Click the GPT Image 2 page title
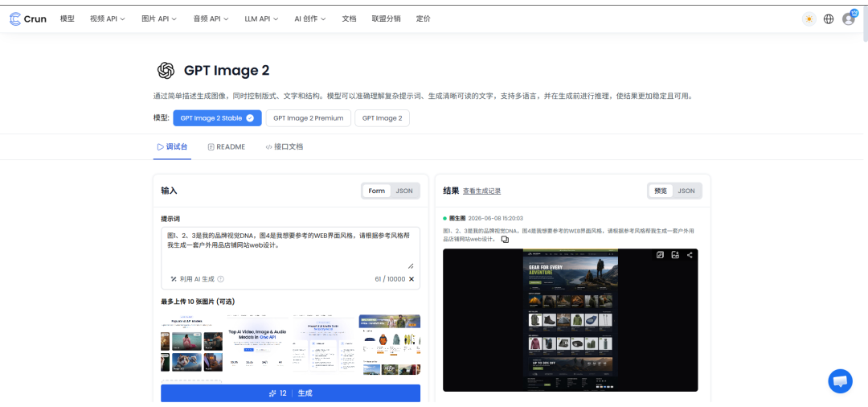The height and width of the screenshot is (407, 868). (227, 70)
